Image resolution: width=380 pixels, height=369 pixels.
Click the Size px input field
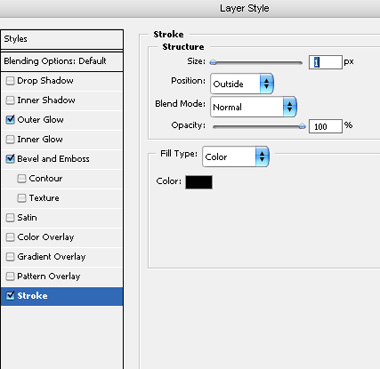coord(326,62)
